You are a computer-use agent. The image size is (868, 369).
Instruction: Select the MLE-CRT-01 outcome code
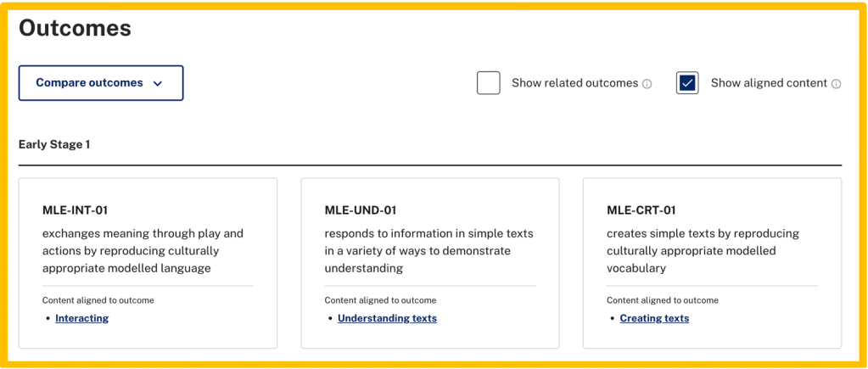[x=641, y=210]
